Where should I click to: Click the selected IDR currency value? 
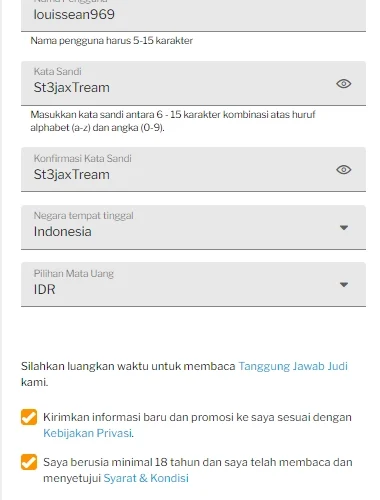point(44,289)
